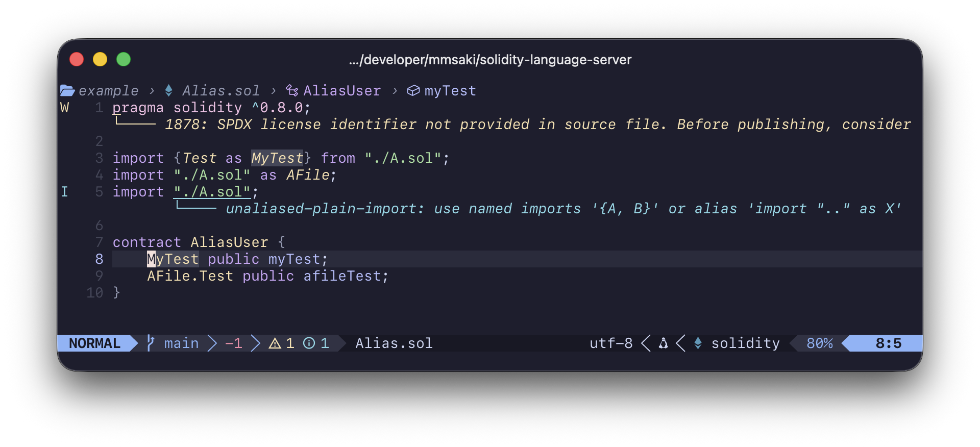
Task: Click the W warning sign on line 1
Action: (x=64, y=108)
